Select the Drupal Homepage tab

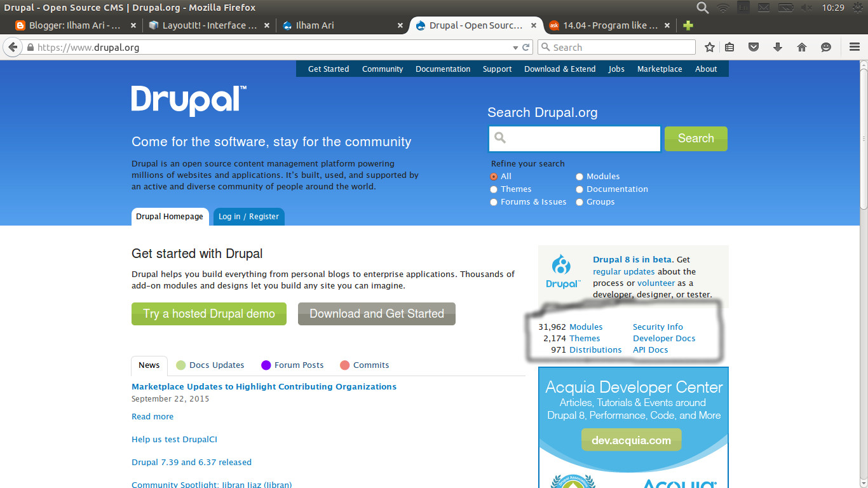(170, 217)
